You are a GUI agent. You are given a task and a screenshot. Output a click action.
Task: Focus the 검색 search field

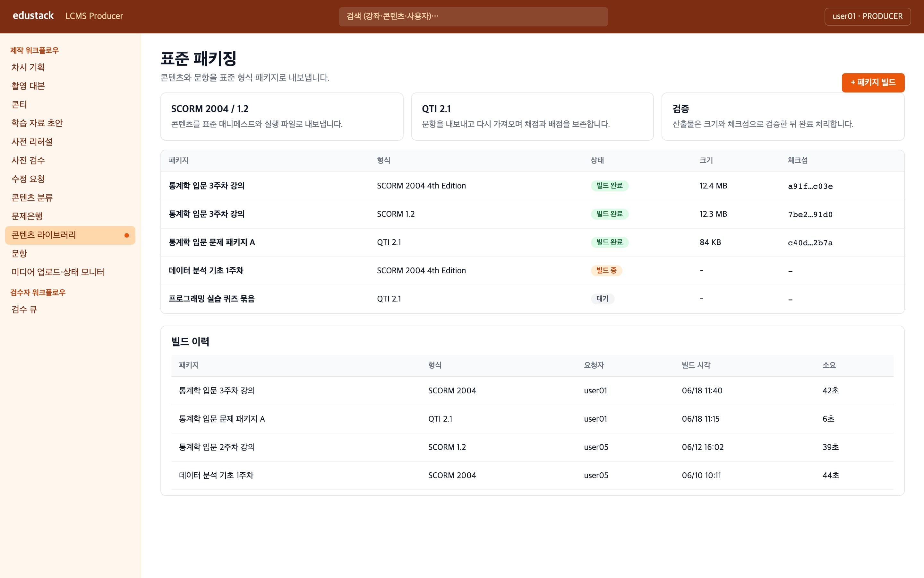[x=473, y=16]
